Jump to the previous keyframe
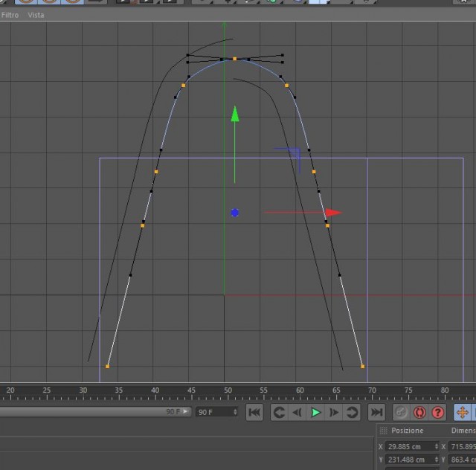The image size is (476, 470). [280, 412]
